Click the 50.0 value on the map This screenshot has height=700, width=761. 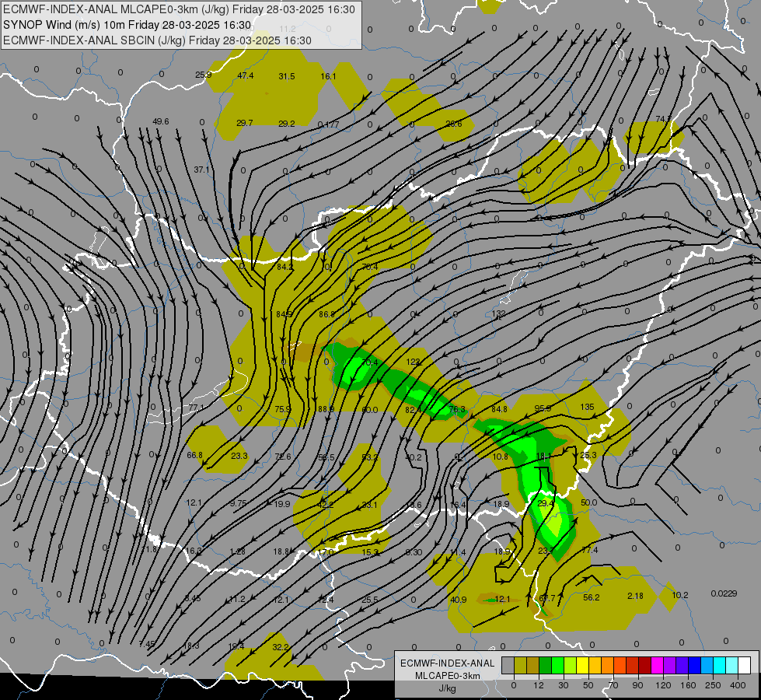click(x=588, y=502)
